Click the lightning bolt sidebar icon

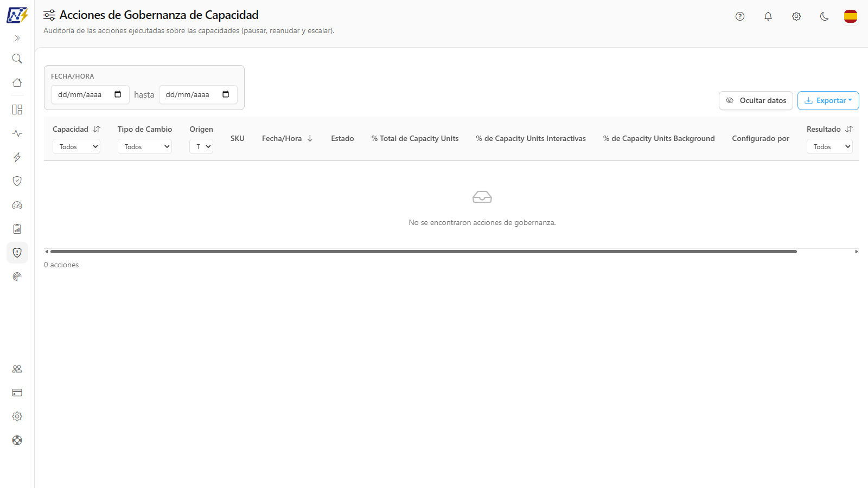[17, 157]
